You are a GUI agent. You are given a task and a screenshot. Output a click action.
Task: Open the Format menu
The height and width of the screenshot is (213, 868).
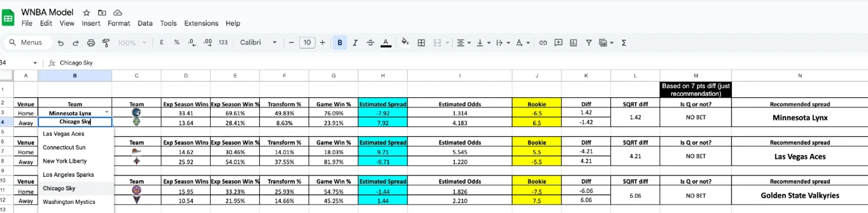click(x=119, y=24)
